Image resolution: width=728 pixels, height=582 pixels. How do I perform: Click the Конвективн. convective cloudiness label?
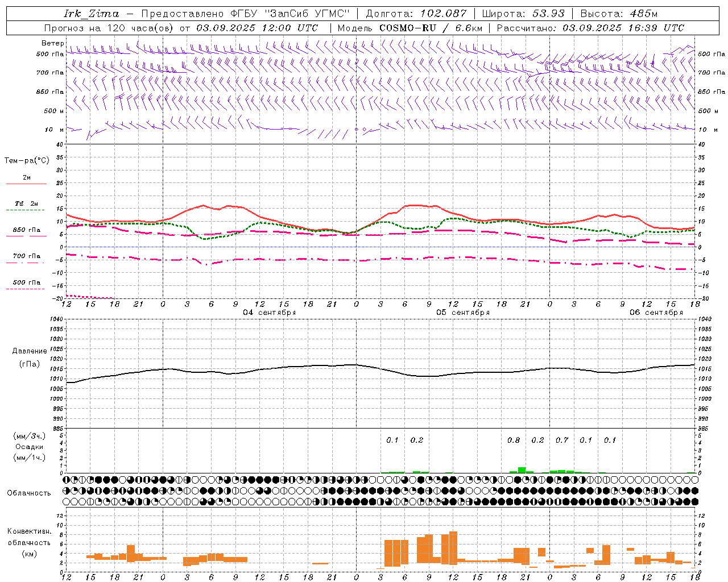[x=30, y=531]
